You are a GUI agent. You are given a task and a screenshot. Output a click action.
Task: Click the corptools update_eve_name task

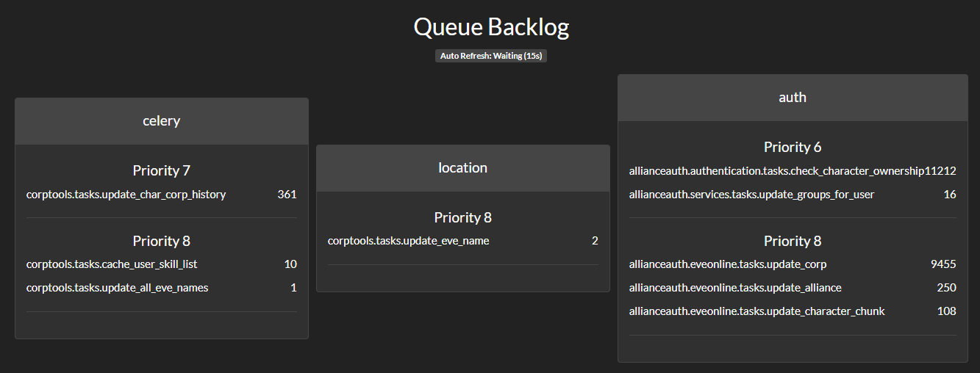pyautogui.click(x=408, y=241)
